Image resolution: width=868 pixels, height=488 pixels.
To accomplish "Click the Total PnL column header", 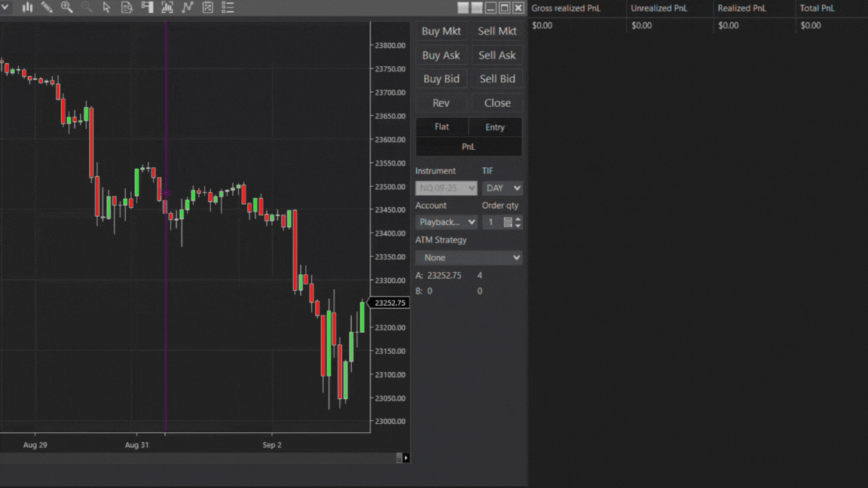I will click(817, 8).
